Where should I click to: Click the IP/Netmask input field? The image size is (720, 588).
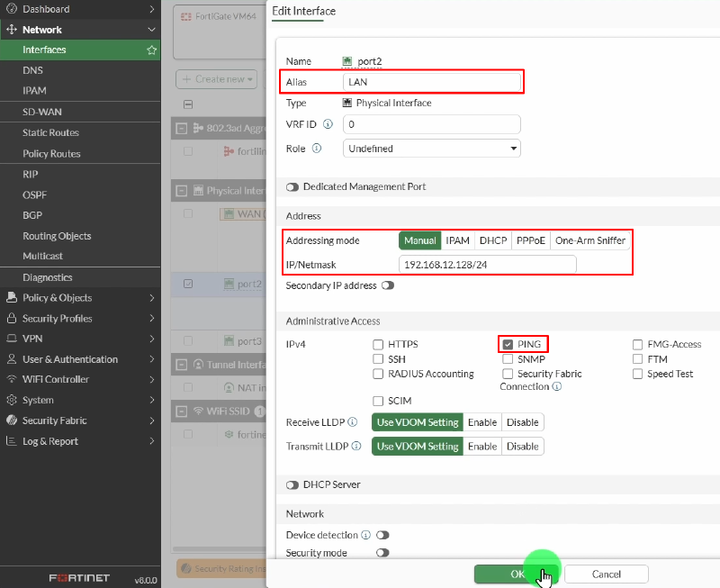(x=488, y=265)
